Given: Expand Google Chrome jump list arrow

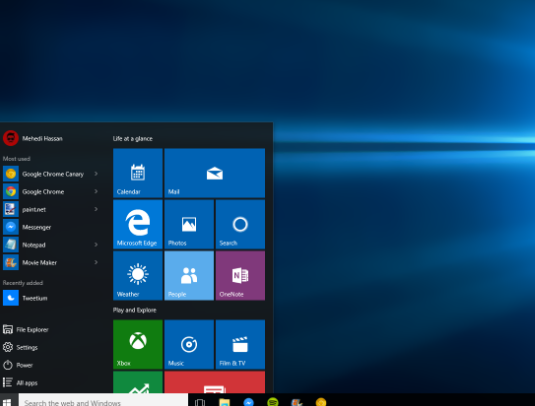Looking at the screenshot, I should (96, 191).
